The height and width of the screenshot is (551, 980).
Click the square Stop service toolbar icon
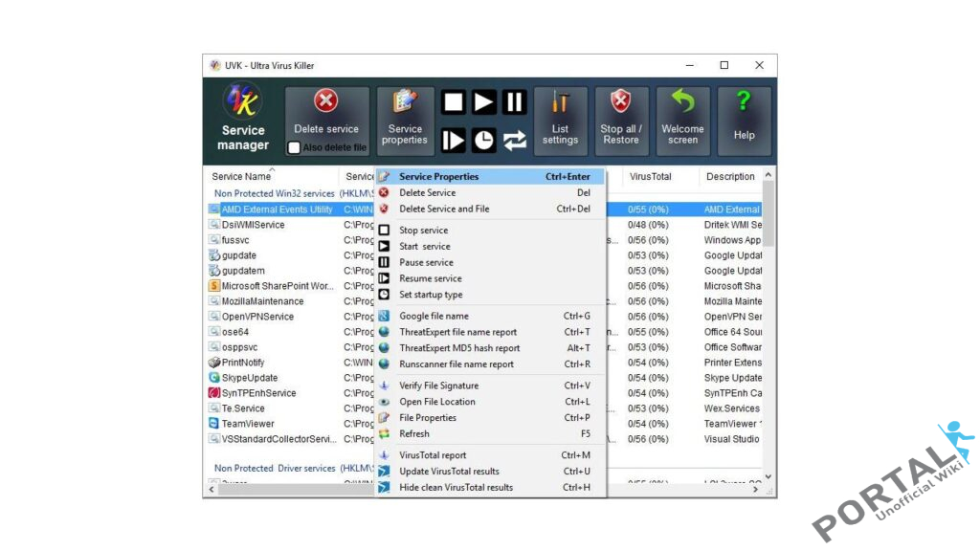tap(453, 102)
